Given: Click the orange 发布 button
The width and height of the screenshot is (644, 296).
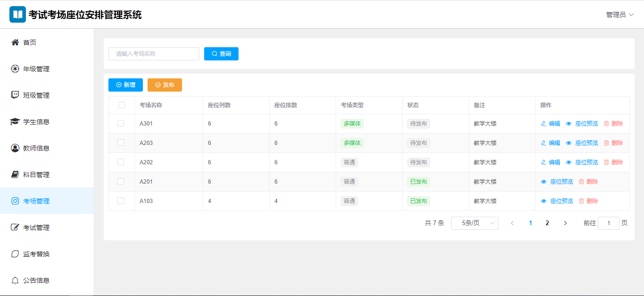Looking at the screenshot, I should pos(165,85).
